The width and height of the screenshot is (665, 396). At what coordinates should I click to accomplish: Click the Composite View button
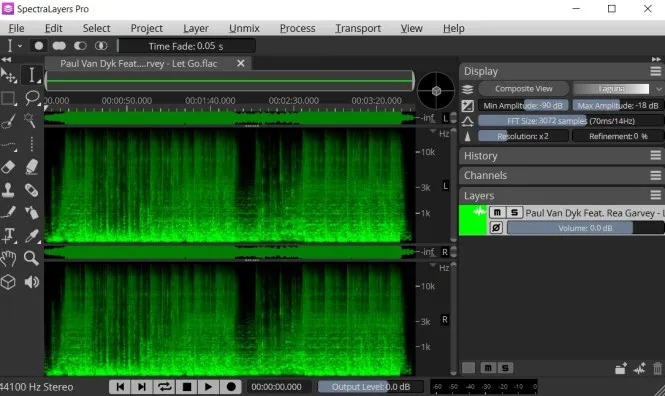coord(523,89)
